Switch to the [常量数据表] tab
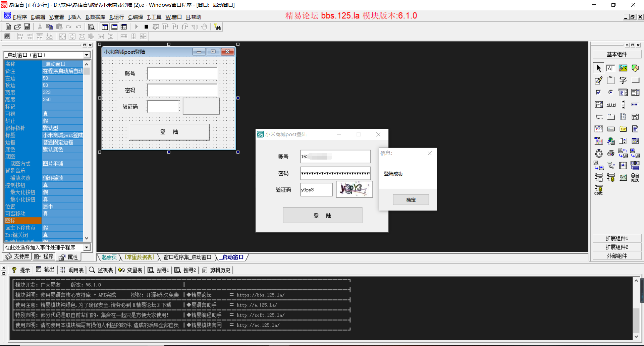Screen dimensions: 644x346 140,257
